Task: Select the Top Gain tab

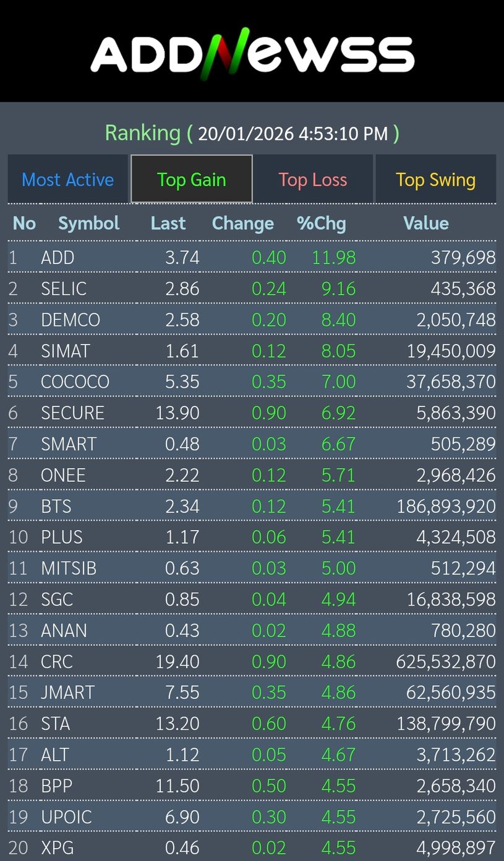Action: pyautogui.click(x=192, y=180)
